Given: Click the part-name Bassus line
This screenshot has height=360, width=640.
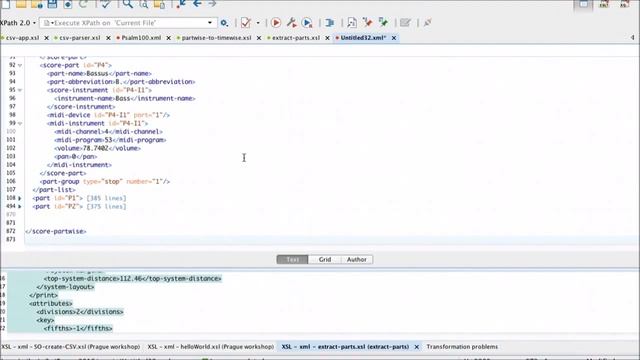Looking at the screenshot, I should (99, 73).
